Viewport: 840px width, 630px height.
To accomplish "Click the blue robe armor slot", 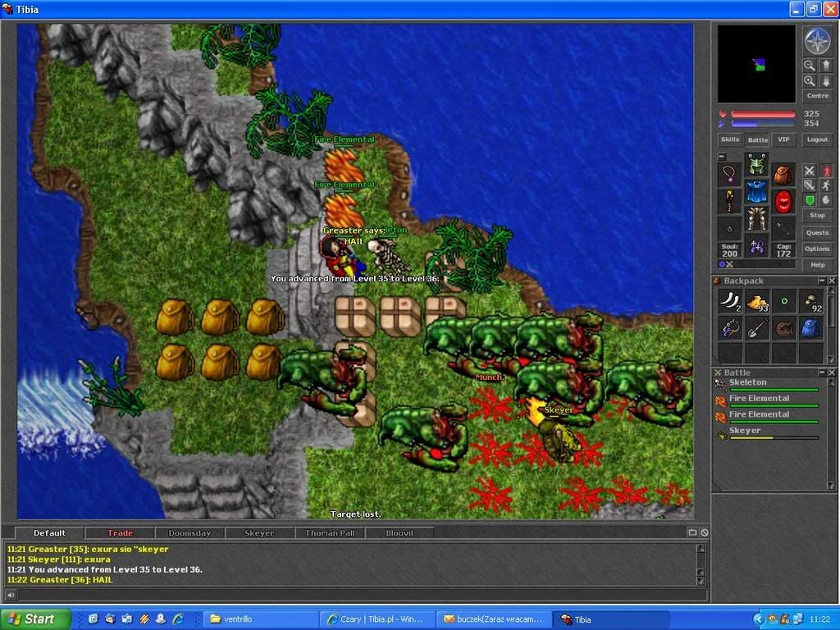I will 756,192.
